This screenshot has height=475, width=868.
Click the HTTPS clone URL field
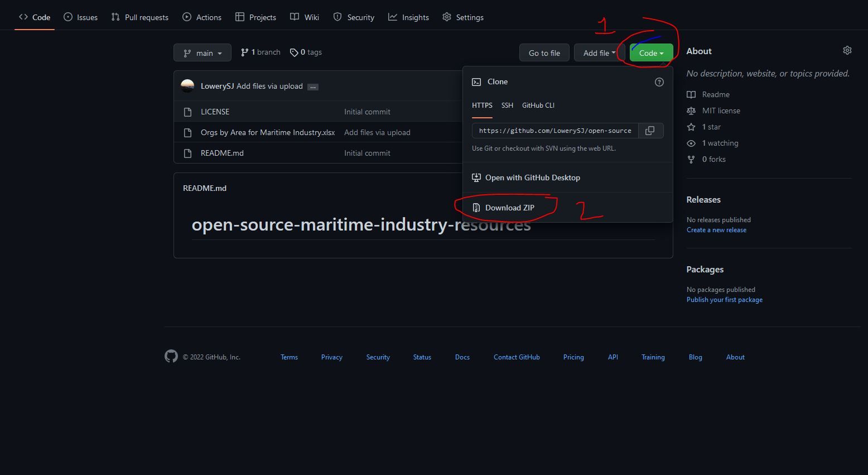pyautogui.click(x=555, y=131)
